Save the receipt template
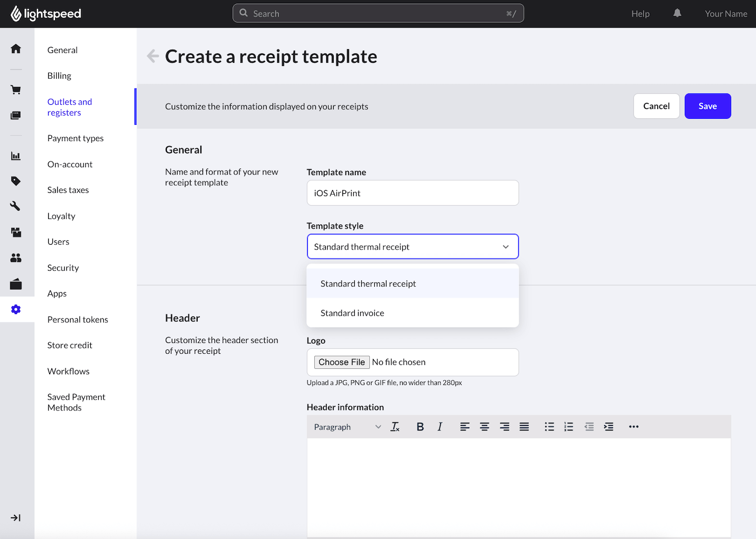Screen dimensions: 756x539 (707, 106)
